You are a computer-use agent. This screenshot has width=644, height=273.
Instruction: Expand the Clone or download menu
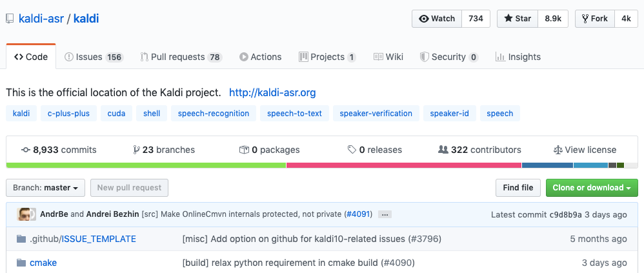click(591, 188)
